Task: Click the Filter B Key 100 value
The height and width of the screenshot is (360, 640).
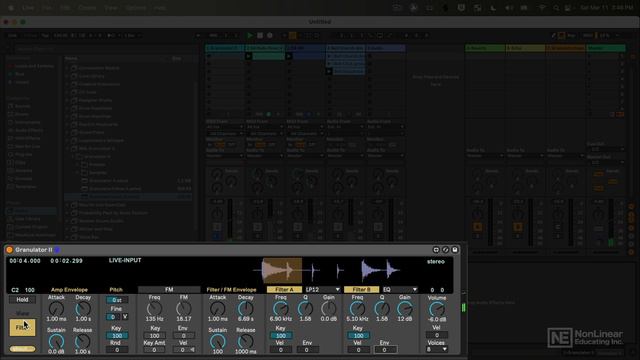Action: (x=358, y=336)
